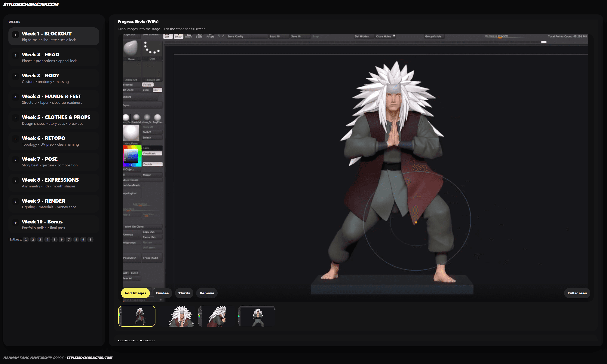Click the hotkey pill labeled 8
Viewport: 607px width, 364px height.
(76, 239)
